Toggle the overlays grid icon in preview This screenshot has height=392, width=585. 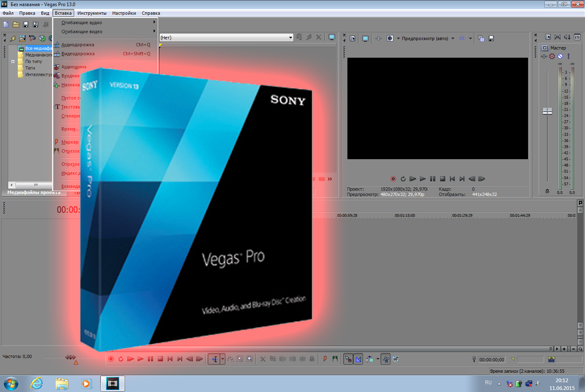tap(462, 38)
